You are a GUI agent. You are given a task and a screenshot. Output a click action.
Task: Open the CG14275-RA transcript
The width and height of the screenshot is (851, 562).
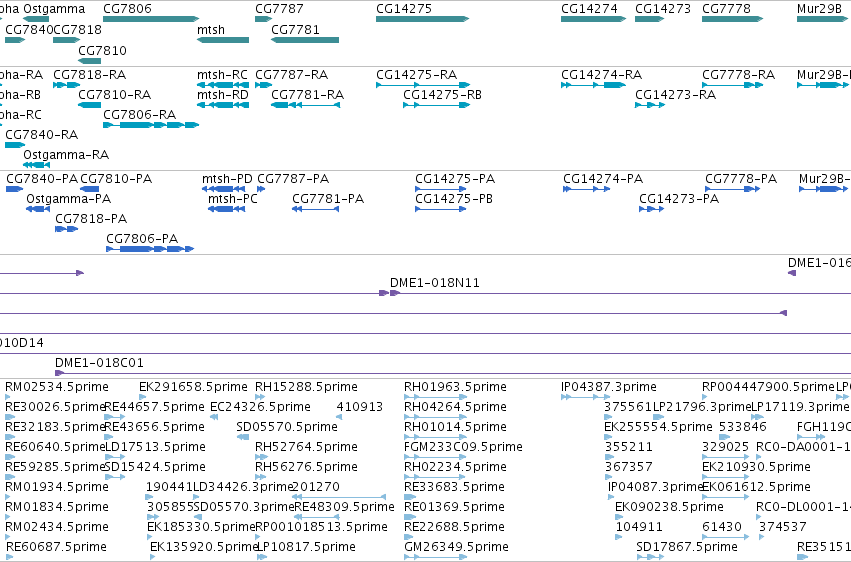[423, 85]
